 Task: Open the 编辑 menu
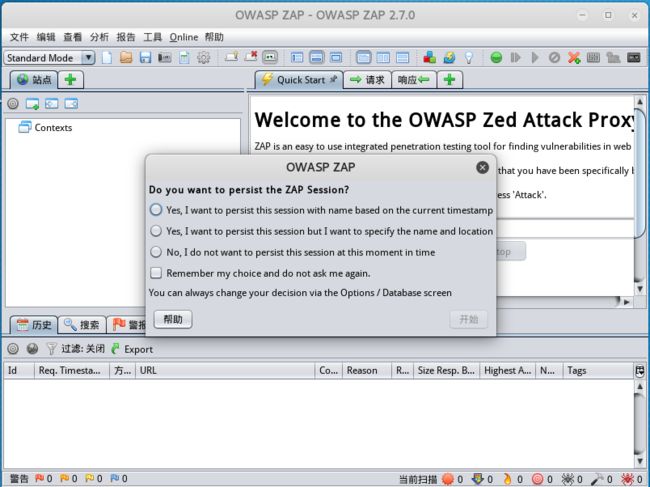[46, 37]
